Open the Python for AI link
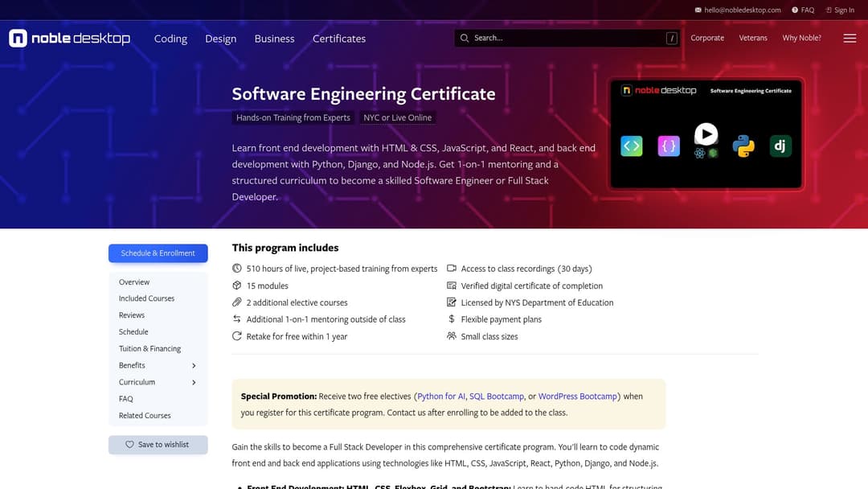This screenshot has height=489, width=868. [441, 397]
